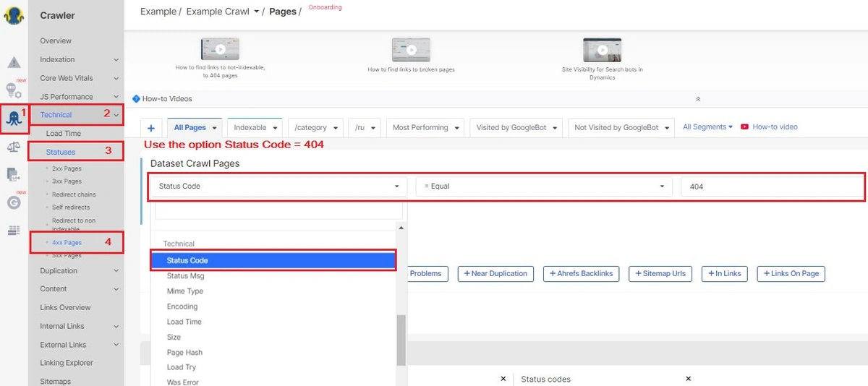Open the Example Crawl dropdown in breadcrumb
The image size is (868, 386).
coord(255,12)
